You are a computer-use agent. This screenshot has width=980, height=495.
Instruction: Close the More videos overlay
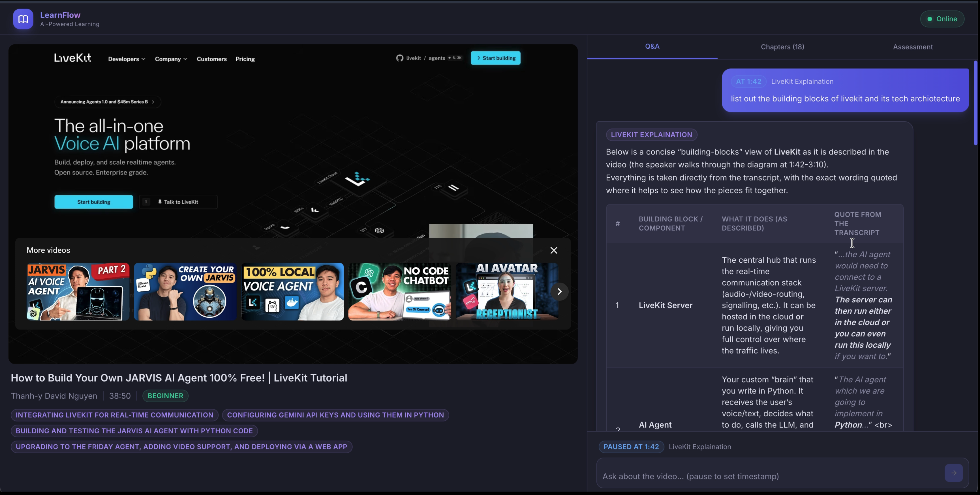(x=553, y=250)
